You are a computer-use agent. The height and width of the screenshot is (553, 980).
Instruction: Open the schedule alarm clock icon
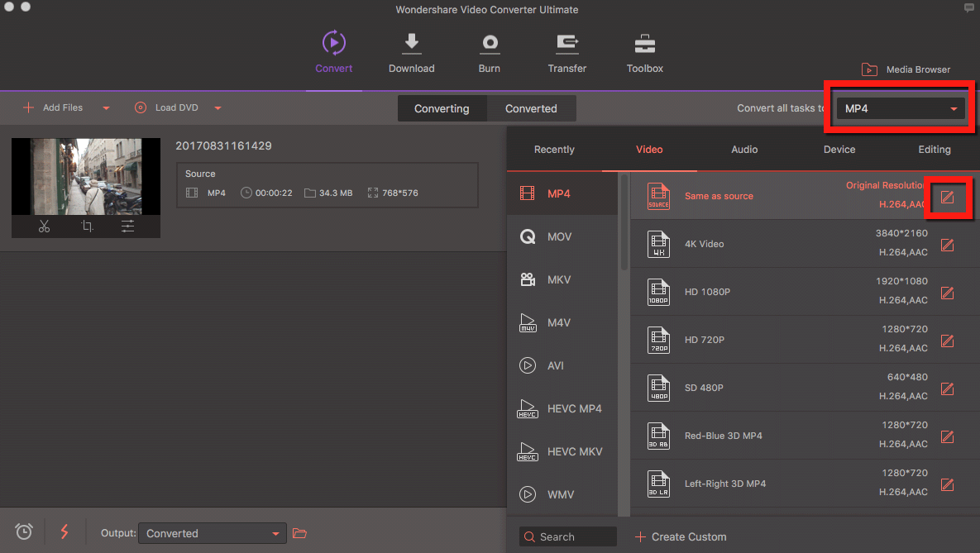point(24,532)
